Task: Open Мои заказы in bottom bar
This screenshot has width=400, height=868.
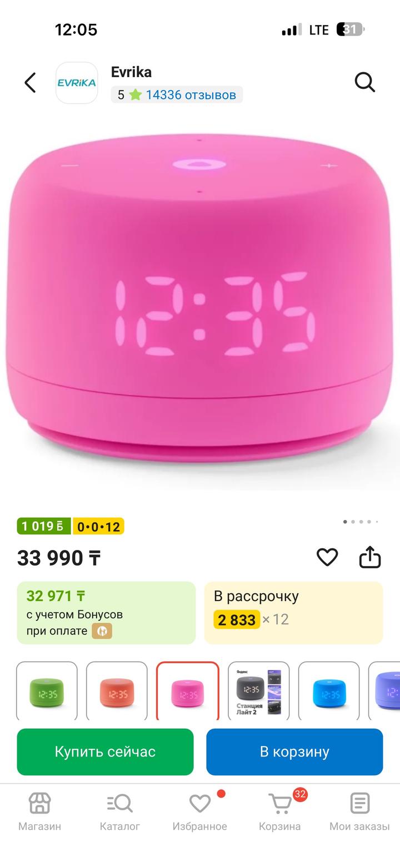Action: tap(359, 812)
